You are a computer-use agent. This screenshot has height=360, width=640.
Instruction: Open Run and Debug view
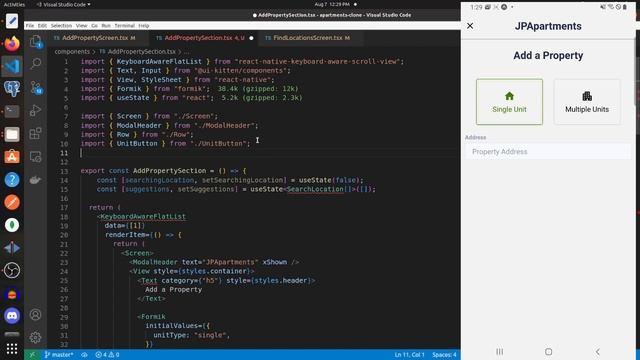(36, 110)
